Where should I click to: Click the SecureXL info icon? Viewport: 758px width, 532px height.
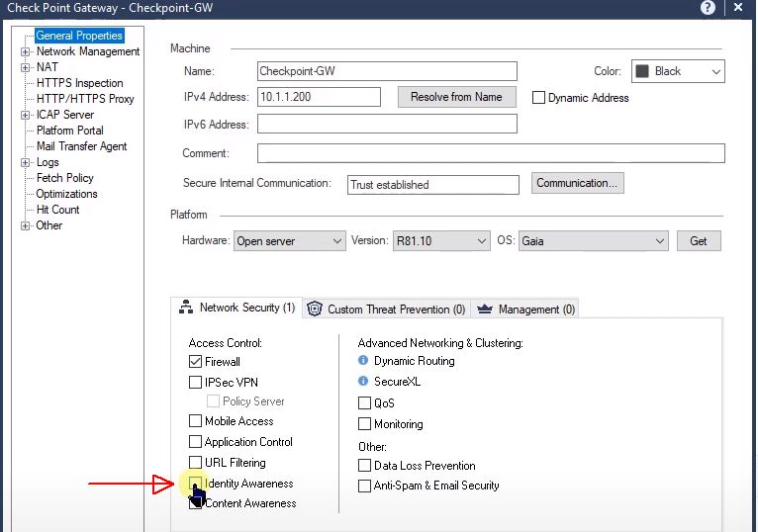(x=363, y=381)
